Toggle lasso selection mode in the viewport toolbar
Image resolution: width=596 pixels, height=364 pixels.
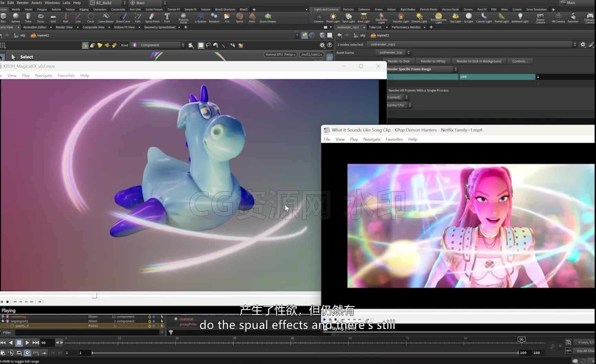pyautogui.click(x=208, y=45)
